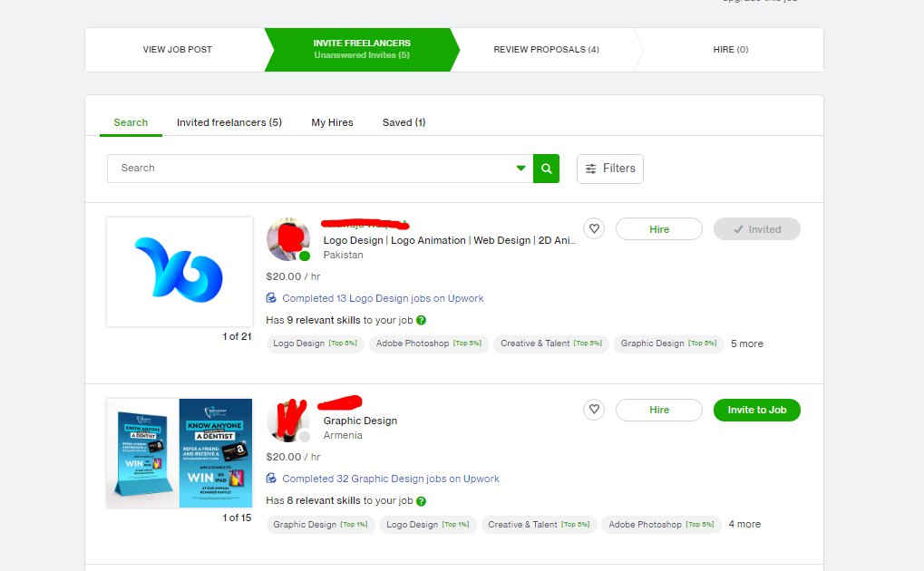Image resolution: width=924 pixels, height=571 pixels.
Task: Open the Filters panel
Action: [x=610, y=169]
